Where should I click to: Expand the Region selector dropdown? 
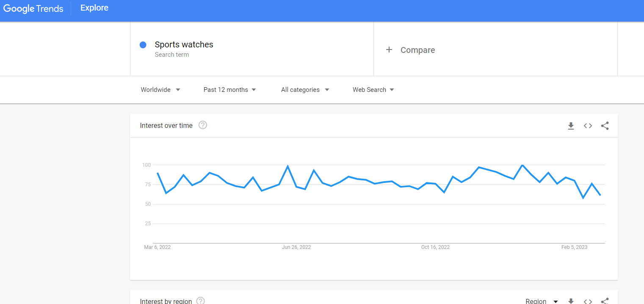(542, 301)
